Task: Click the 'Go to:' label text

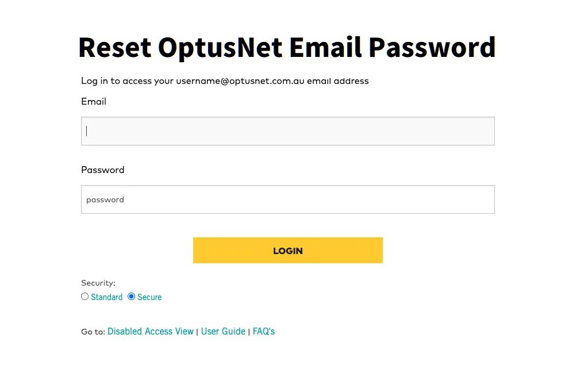Action: (93, 332)
